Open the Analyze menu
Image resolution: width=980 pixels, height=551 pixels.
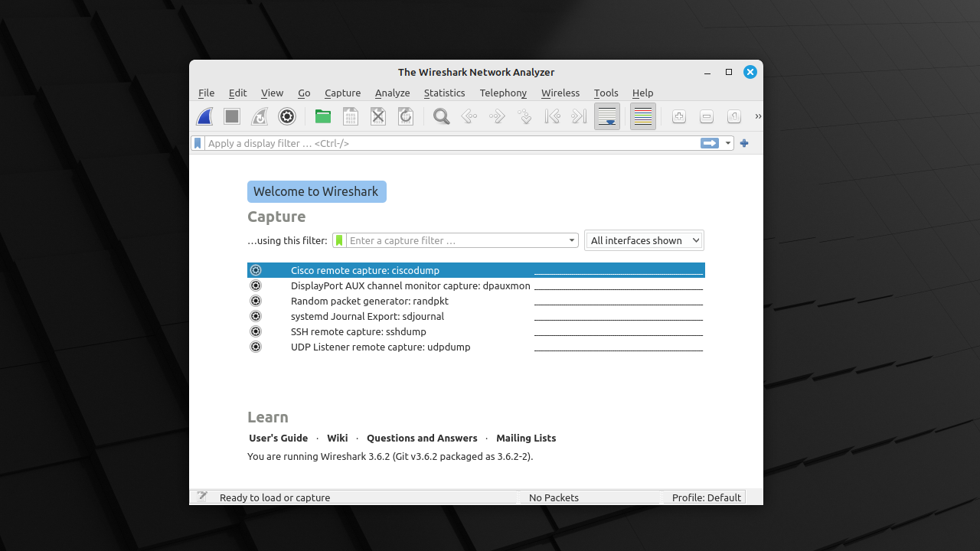pyautogui.click(x=392, y=93)
